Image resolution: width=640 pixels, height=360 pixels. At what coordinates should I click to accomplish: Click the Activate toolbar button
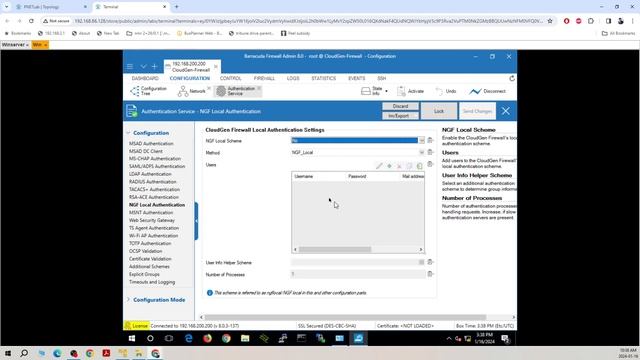[411, 91]
